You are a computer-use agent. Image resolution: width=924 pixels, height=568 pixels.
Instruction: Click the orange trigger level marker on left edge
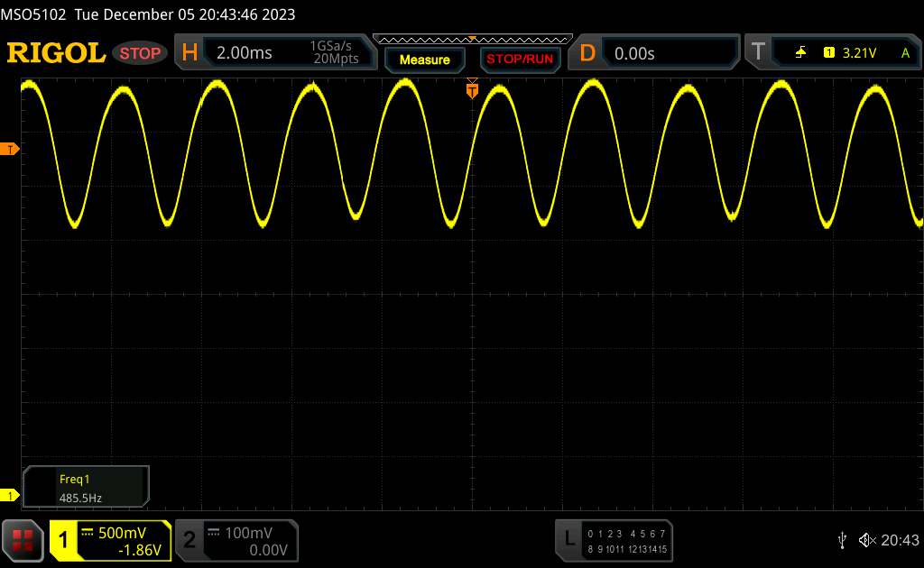pos(9,149)
